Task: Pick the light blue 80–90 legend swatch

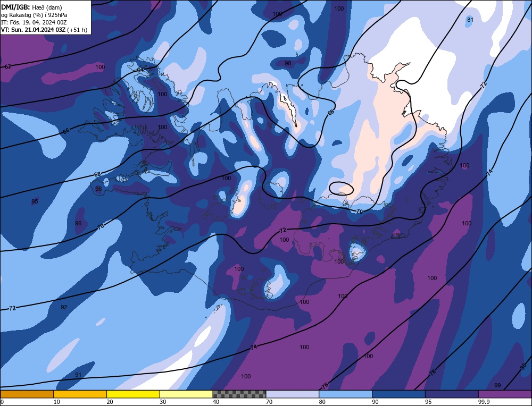Action: point(345,394)
